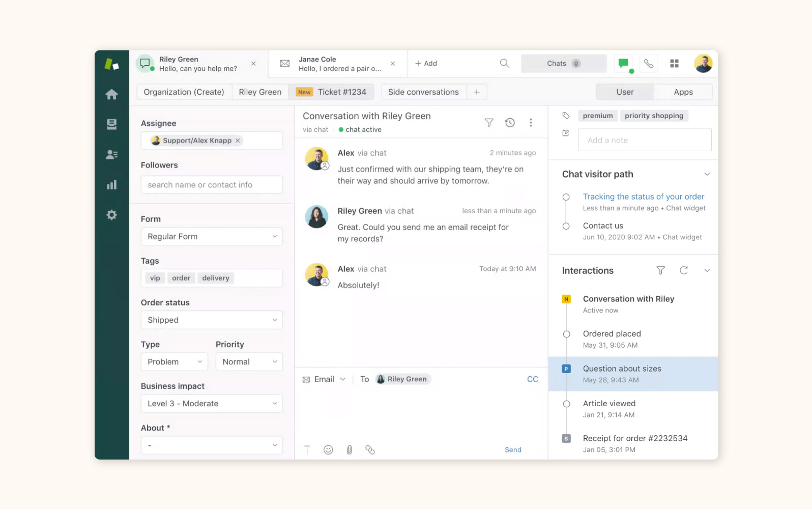Collapse the Chat visitor path section
This screenshot has width=812, height=509.
[707, 174]
